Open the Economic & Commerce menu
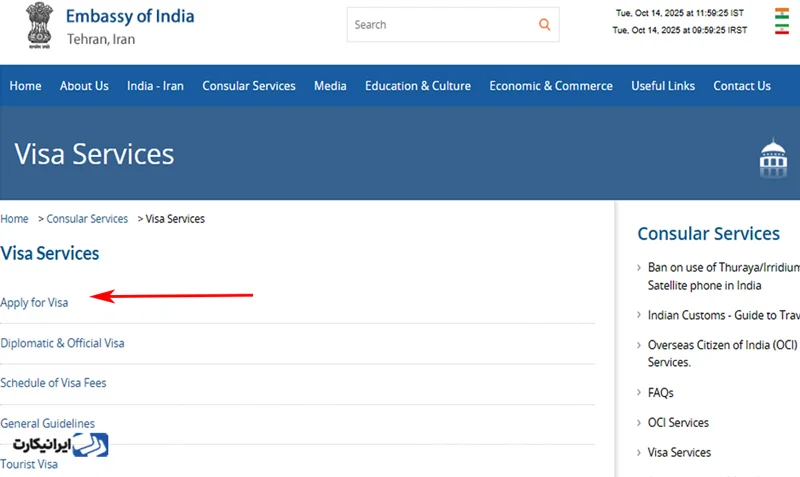The width and height of the screenshot is (800, 477). click(x=550, y=86)
